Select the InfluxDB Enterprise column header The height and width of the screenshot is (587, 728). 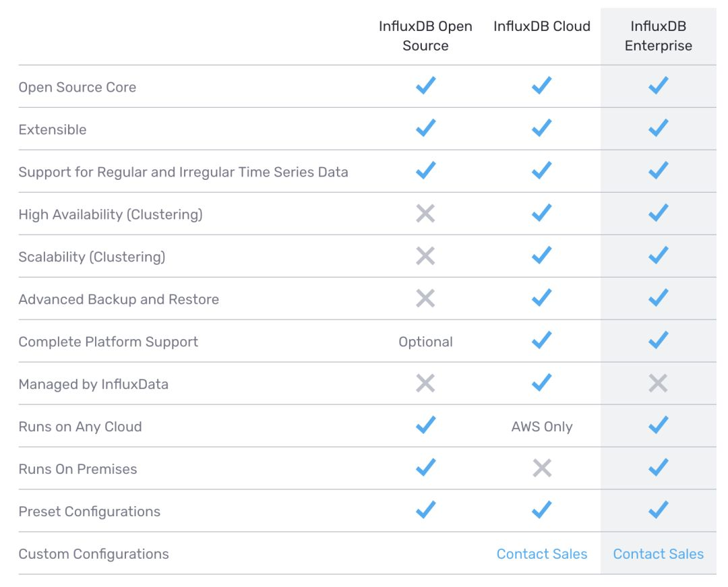click(x=658, y=36)
